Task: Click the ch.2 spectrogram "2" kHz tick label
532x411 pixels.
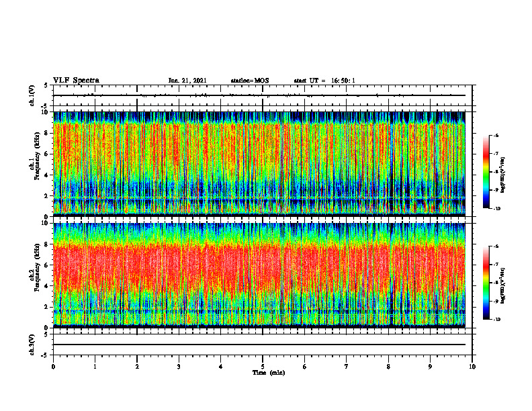Action: pos(48,307)
